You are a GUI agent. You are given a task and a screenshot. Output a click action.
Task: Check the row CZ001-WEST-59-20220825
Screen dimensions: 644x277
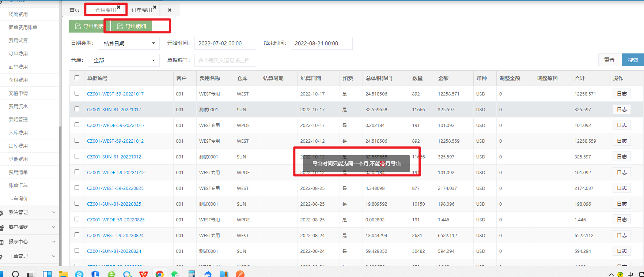tap(77, 188)
